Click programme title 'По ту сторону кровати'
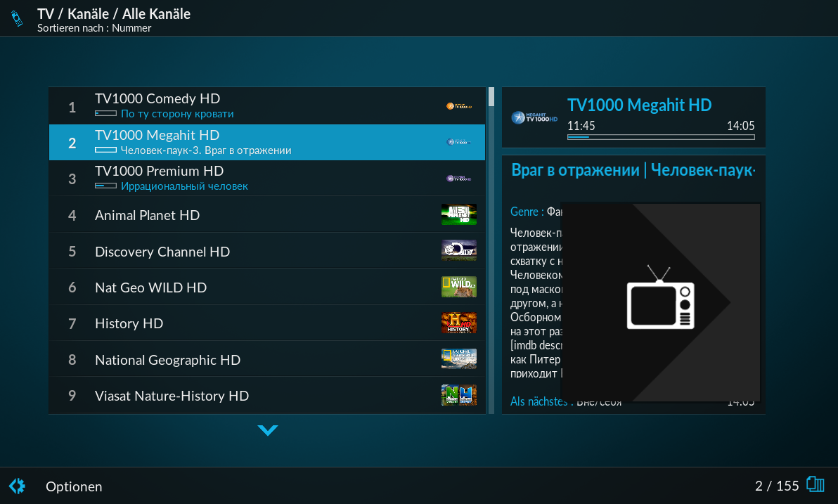This screenshot has width=838, height=504. click(177, 114)
